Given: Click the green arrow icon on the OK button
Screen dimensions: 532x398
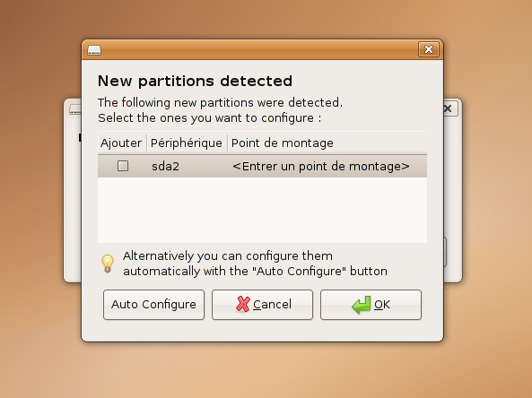Looking at the screenshot, I should coord(362,305).
